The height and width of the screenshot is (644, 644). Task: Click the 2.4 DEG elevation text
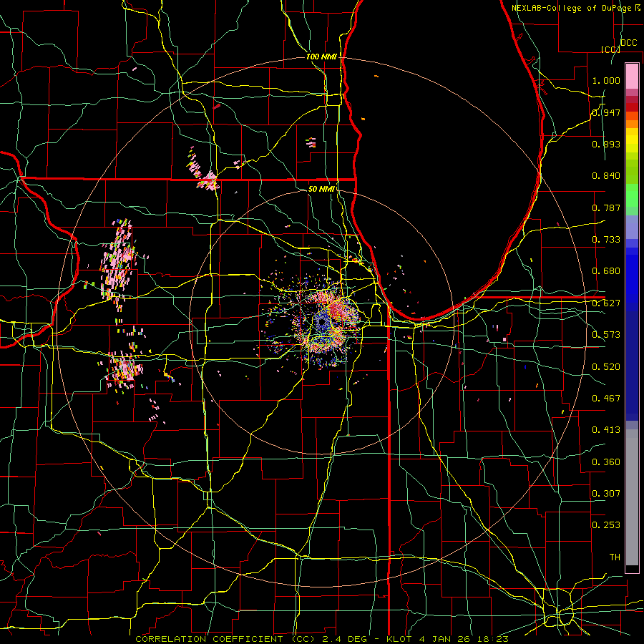(x=345, y=639)
